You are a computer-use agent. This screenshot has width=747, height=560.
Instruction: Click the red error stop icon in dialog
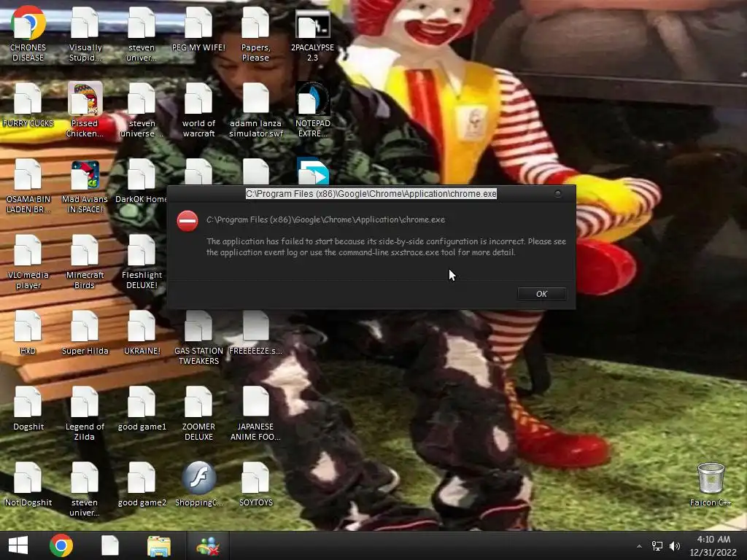click(187, 221)
